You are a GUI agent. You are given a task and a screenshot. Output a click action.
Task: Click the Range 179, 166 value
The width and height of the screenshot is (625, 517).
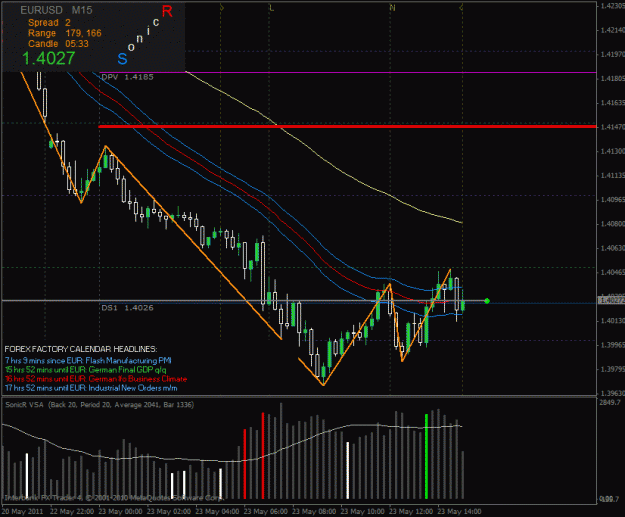pyautogui.click(x=65, y=33)
